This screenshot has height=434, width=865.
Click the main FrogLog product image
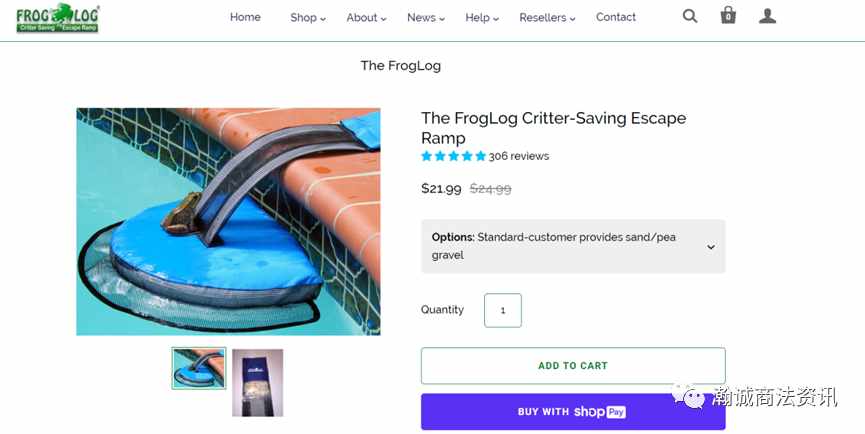click(x=228, y=221)
